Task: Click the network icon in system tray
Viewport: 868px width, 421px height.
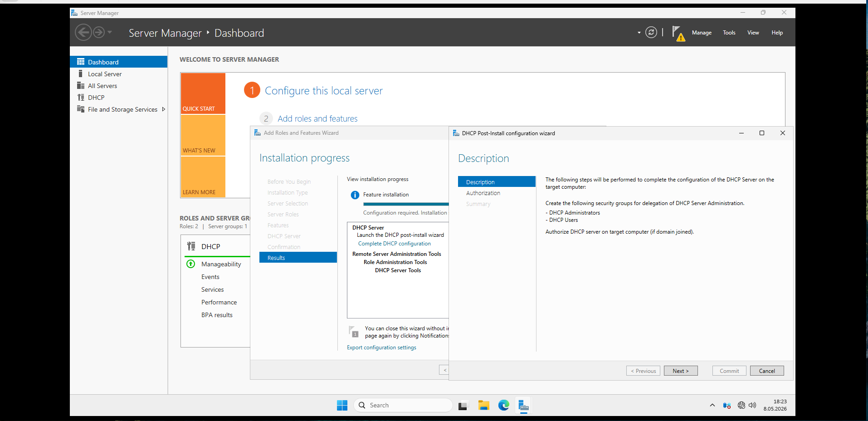Action: coord(741,405)
